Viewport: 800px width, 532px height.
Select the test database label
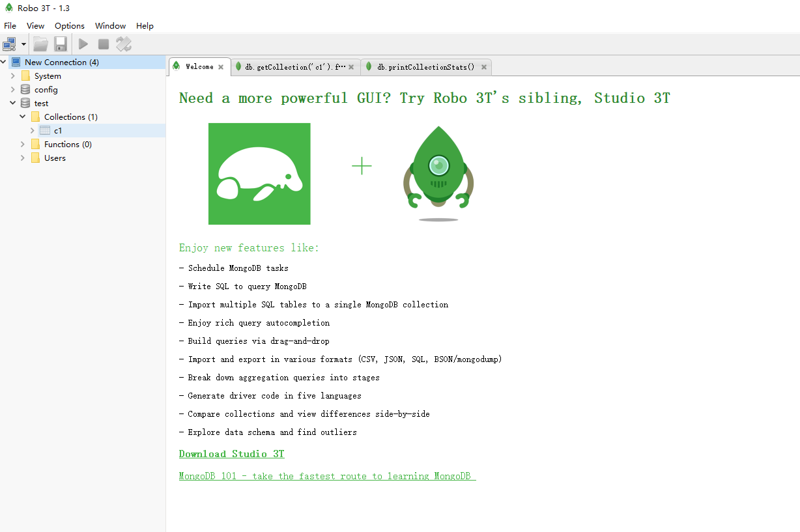[x=41, y=104]
